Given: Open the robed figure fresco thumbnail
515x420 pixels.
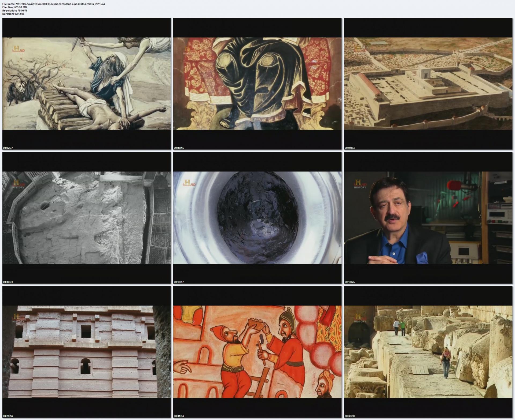Looking at the screenshot, I should point(257,84).
